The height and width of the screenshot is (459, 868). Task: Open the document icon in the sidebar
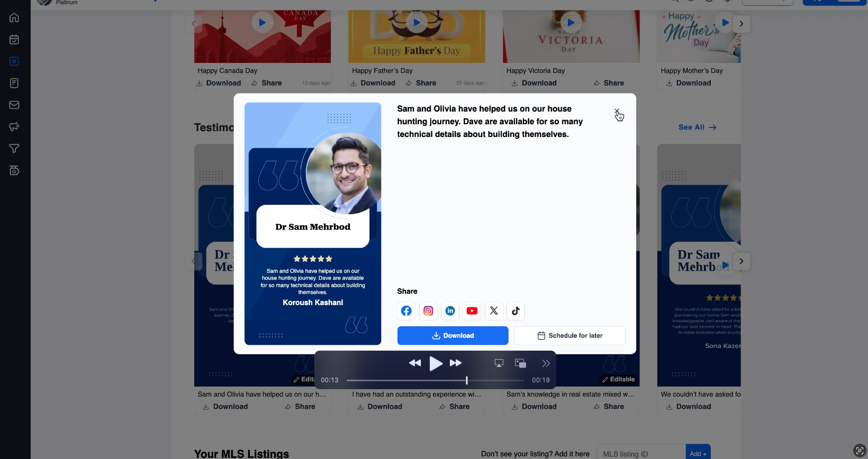[14, 83]
